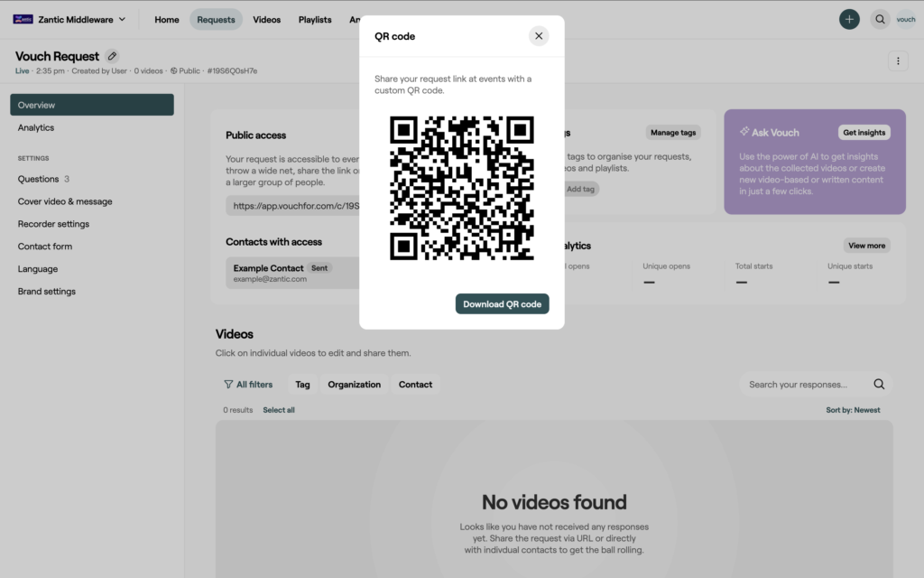Open the Tag filter
Image resolution: width=924 pixels, height=578 pixels.
coord(302,384)
